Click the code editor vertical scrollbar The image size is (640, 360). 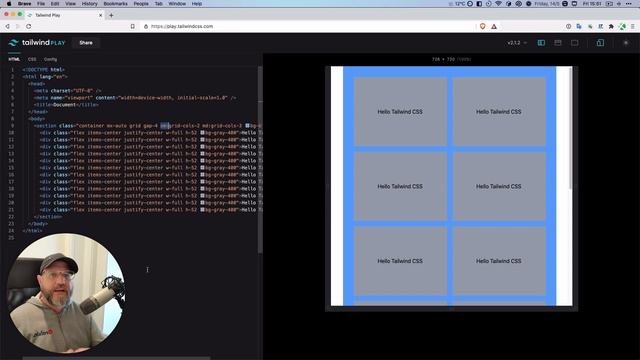tap(260, 159)
